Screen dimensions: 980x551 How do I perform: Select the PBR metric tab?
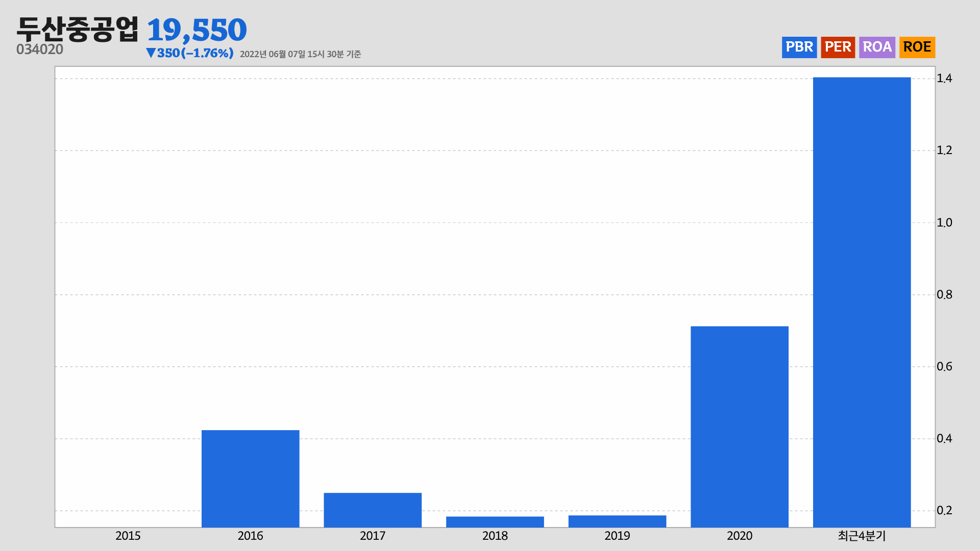click(799, 47)
